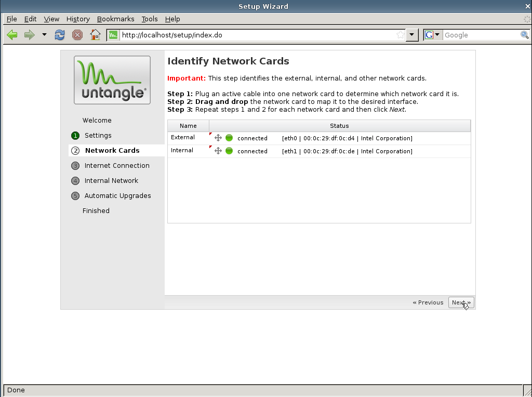Select the External interface name cell

coord(188,137)
